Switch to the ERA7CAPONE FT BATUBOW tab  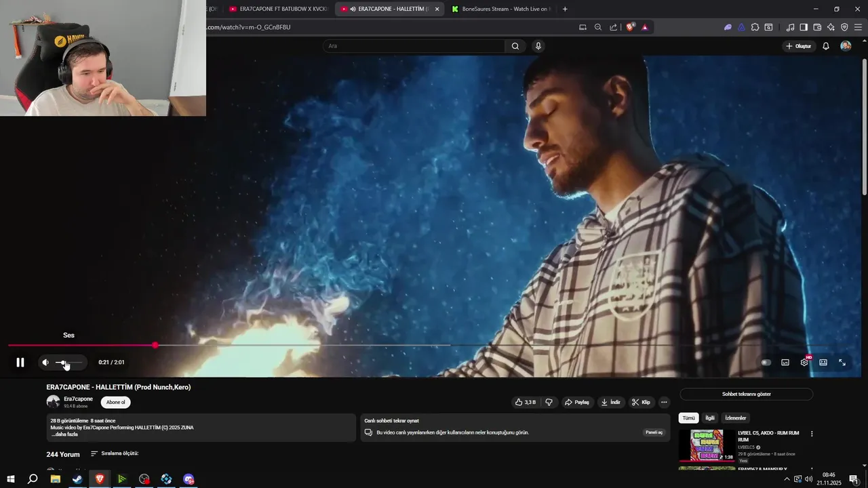click(x=278, y=9)
